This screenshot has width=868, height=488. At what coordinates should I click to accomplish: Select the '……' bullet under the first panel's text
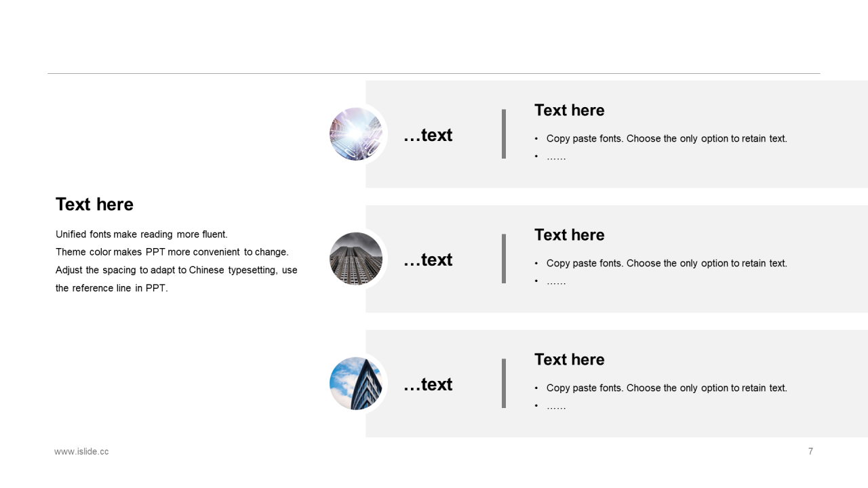[x=556, y=157]
